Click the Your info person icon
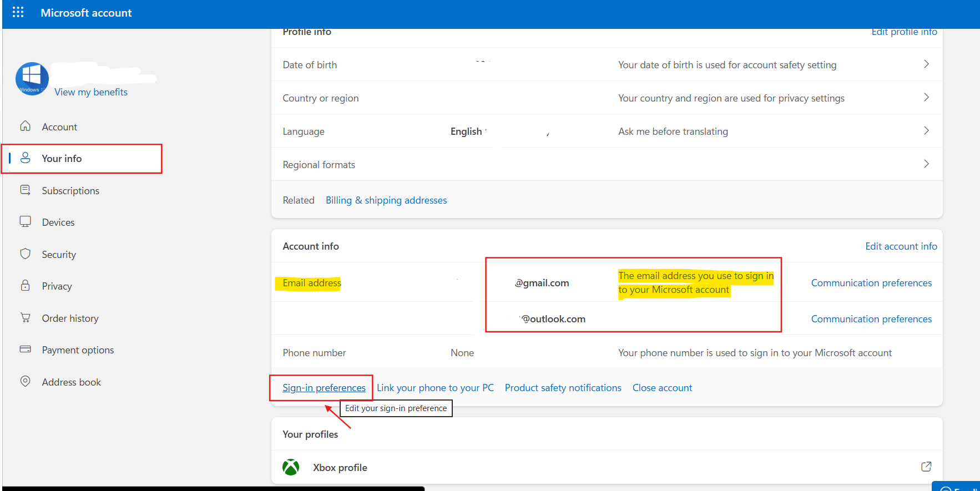Screen dimensions: 980x491 coord(25,158)
